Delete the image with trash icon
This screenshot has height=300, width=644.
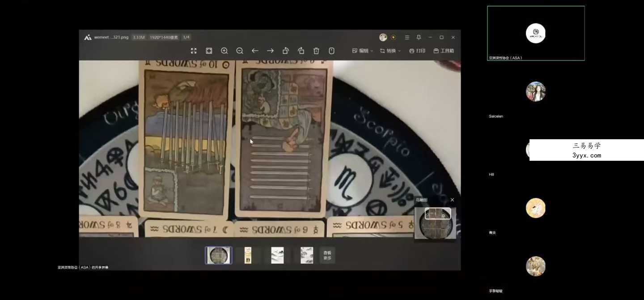pyautogui.click(x=316, y=51)
